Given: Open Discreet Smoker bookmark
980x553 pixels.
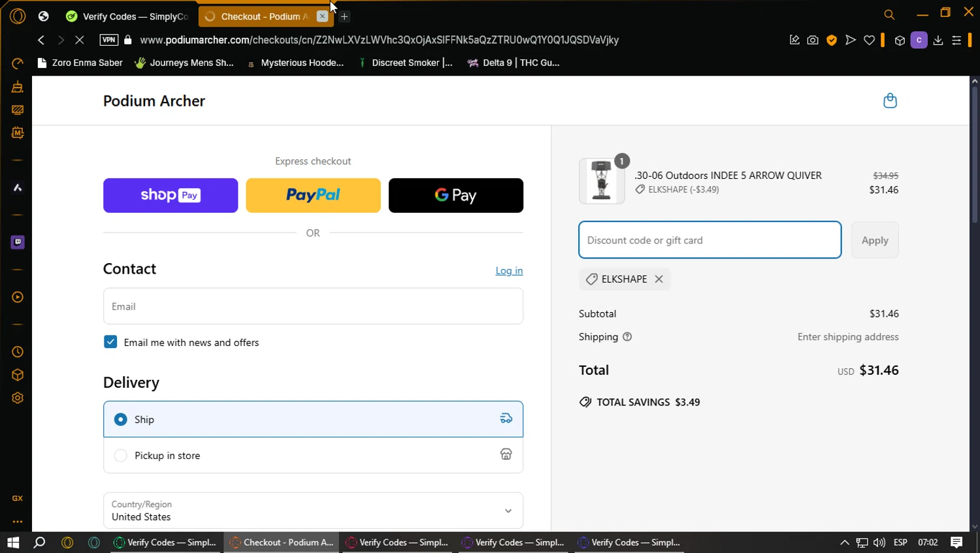Looking at the screenshot, I should click(405, 63).
